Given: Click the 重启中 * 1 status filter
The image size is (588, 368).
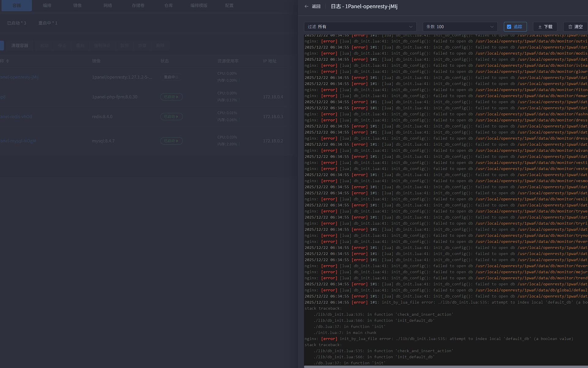Looking at the screenshot, I should 48,23.
